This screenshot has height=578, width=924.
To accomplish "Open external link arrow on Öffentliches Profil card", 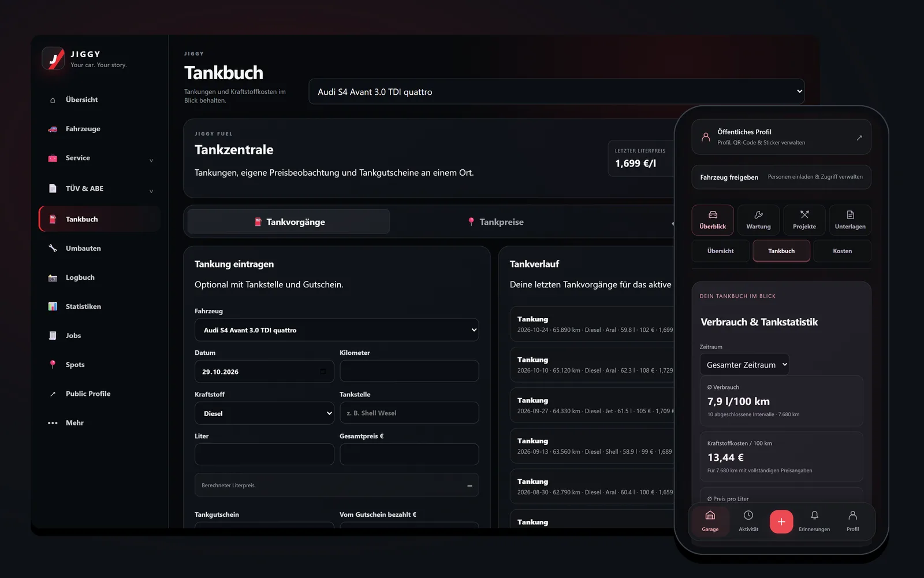I will coord(859,138).
